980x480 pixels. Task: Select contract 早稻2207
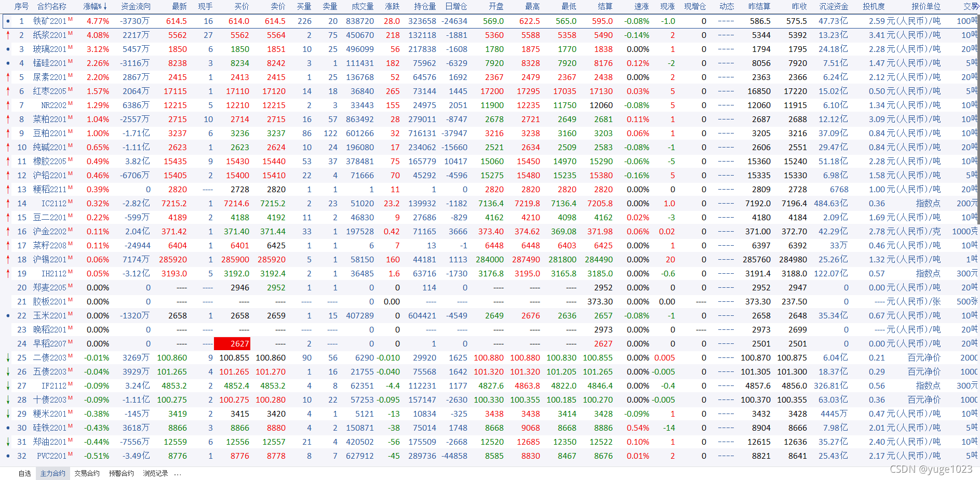50,344
